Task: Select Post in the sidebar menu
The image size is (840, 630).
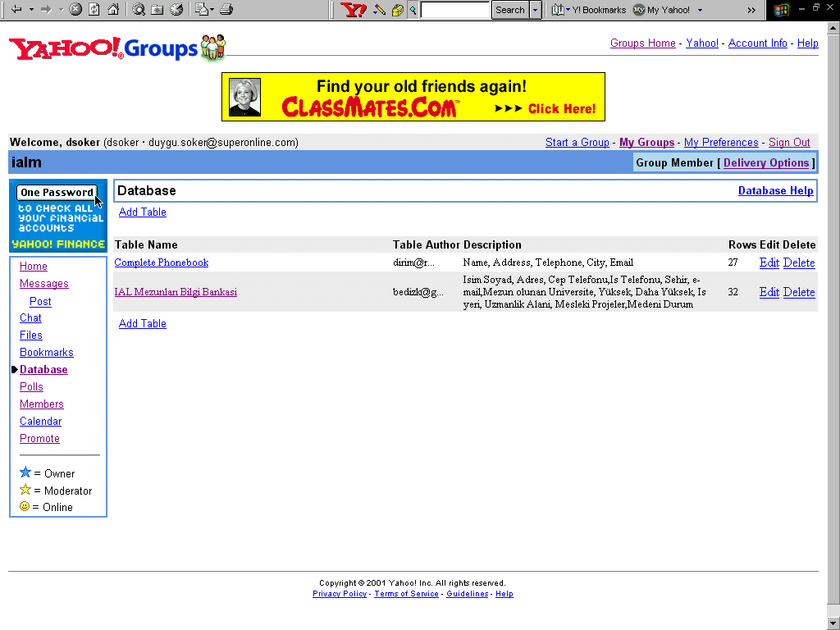Action: point(40,302)
